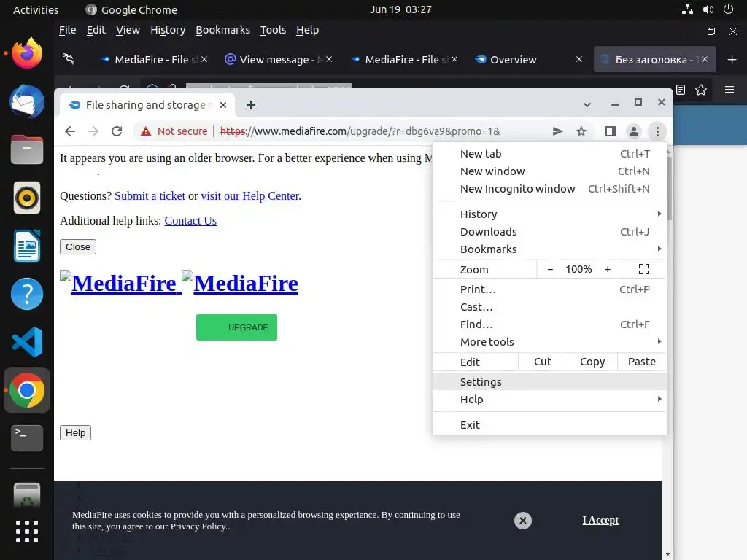Choose New tab from Chrome menu
The image size is (747, 560).
point(549,154)
